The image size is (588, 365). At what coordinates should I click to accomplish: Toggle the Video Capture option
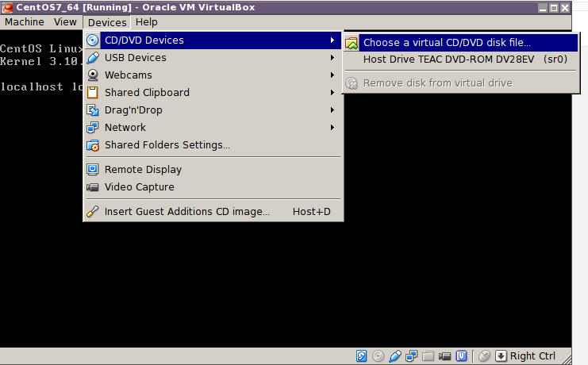pyautogui.click(x=213, y=186)
